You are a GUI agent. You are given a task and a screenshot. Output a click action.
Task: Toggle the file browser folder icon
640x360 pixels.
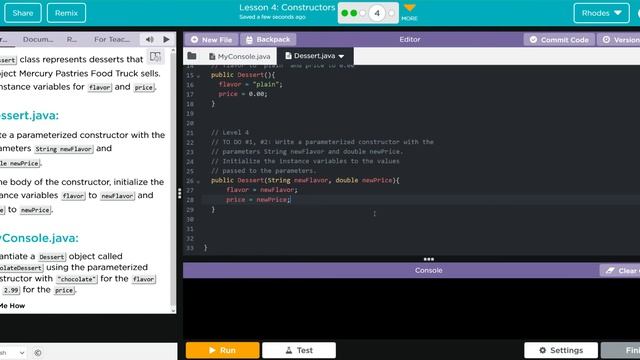pos(192,56)
